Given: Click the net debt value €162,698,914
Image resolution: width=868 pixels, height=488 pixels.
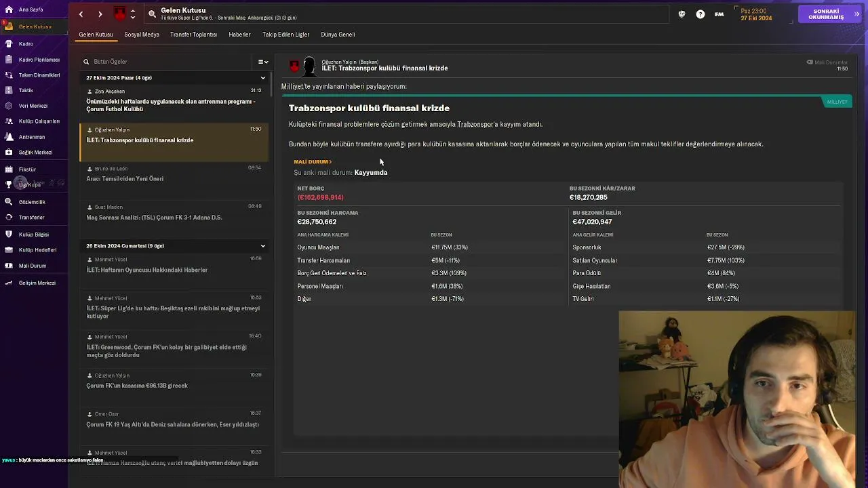Looking at the screenshot, I should [320, 197].
